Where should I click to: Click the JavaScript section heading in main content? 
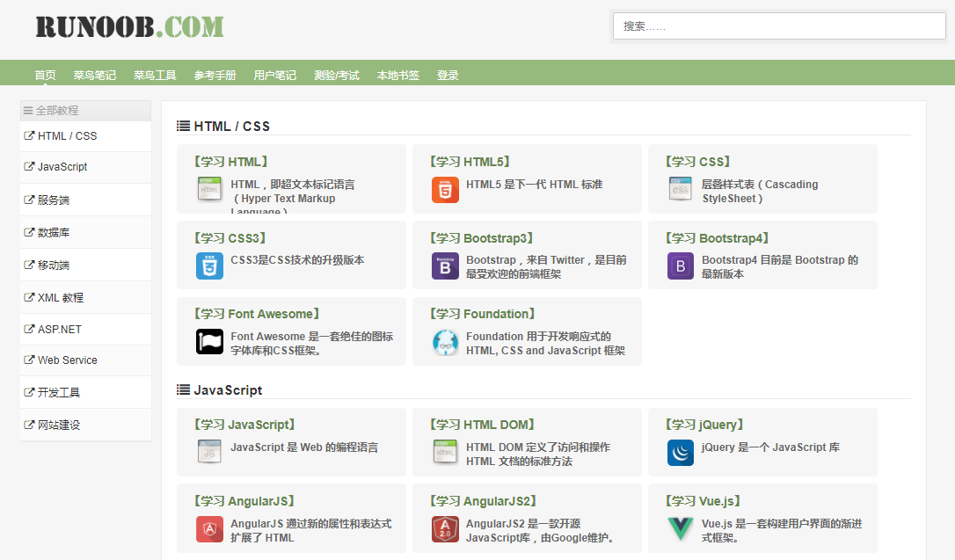228,389
